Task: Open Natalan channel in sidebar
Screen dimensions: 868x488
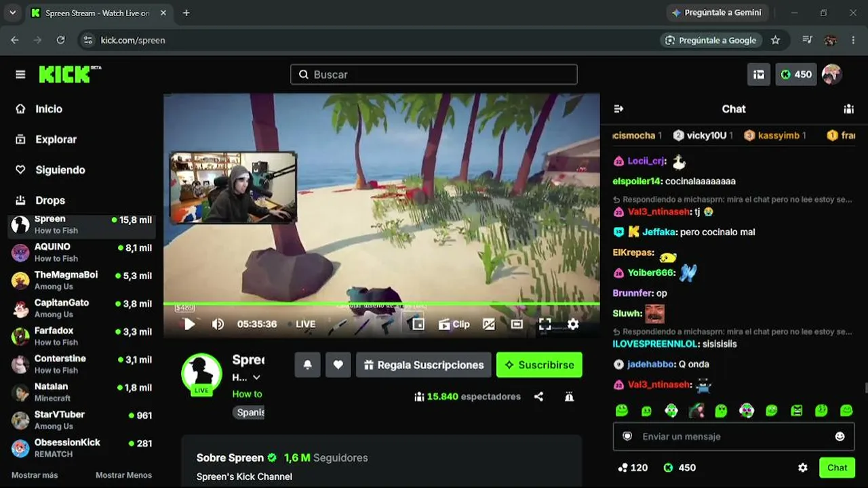Action: tap(81, 392)
